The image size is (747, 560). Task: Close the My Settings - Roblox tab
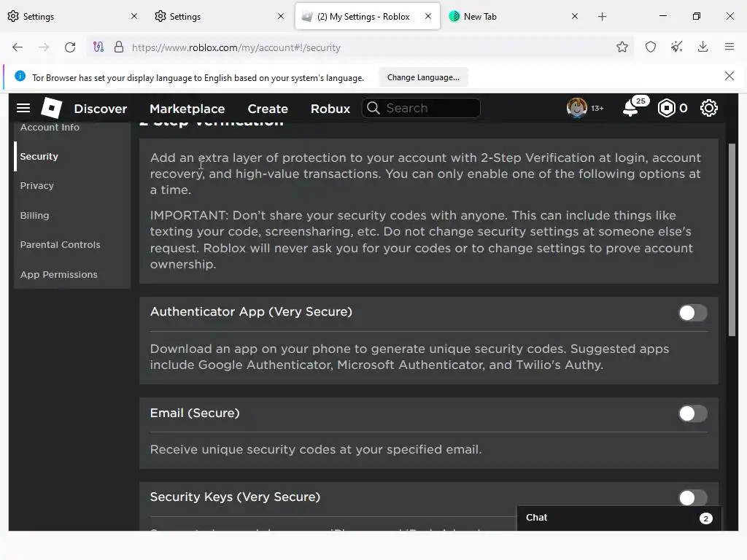coord(428,16)
